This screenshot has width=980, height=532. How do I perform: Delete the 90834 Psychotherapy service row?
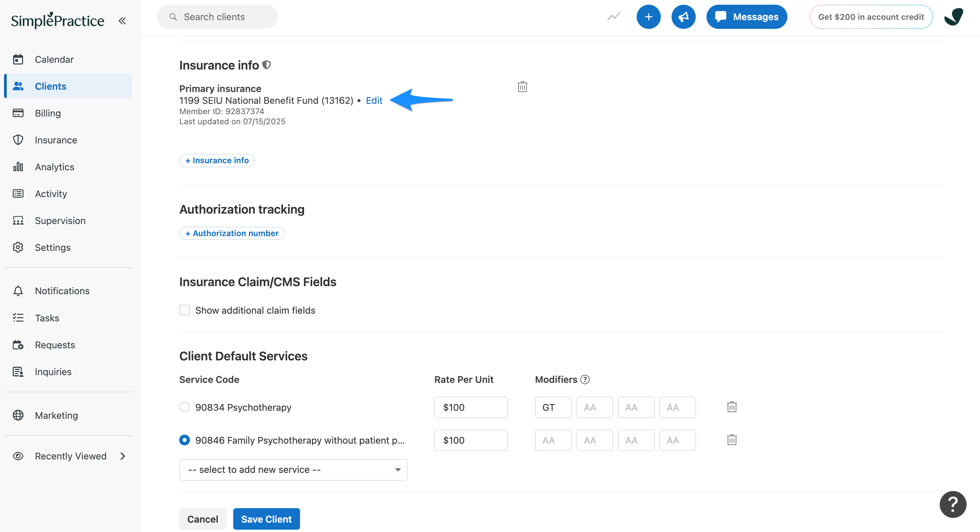coord(732,407)
